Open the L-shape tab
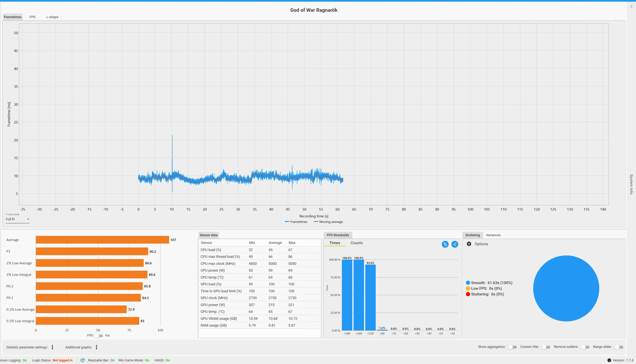636x364 pixels. coord(52,17)
